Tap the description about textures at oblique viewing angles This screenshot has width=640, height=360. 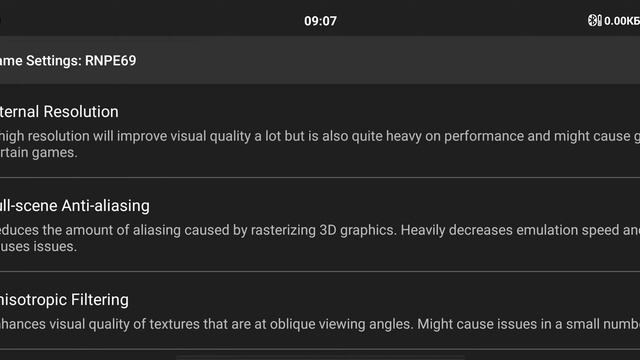click(320, 324)
